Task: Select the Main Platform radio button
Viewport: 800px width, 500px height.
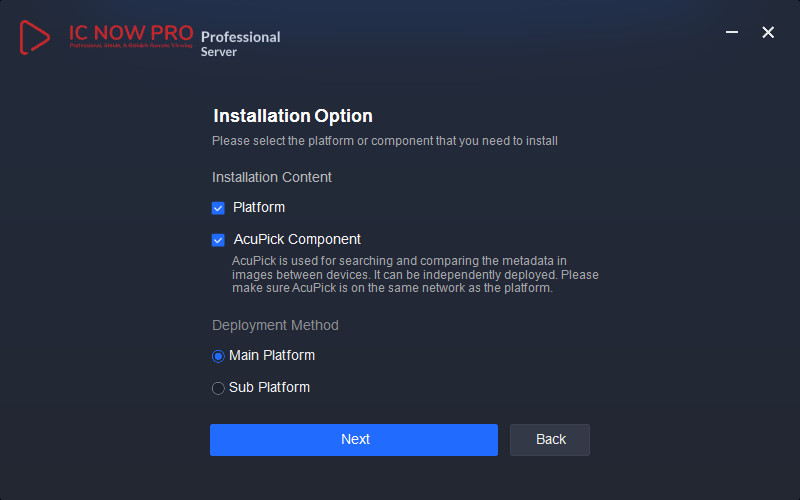Action: (218, 356)
